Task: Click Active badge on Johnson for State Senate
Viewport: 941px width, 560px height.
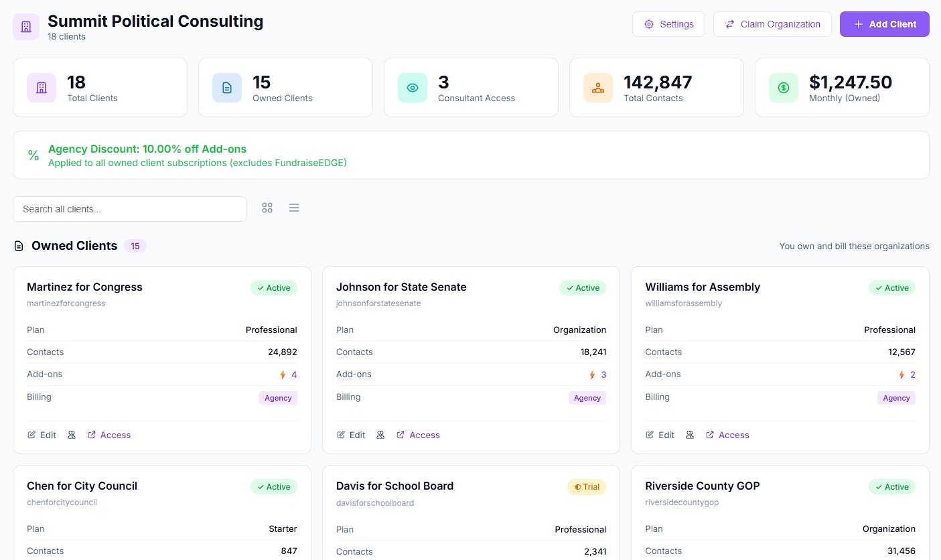Action: coord(583,288)
